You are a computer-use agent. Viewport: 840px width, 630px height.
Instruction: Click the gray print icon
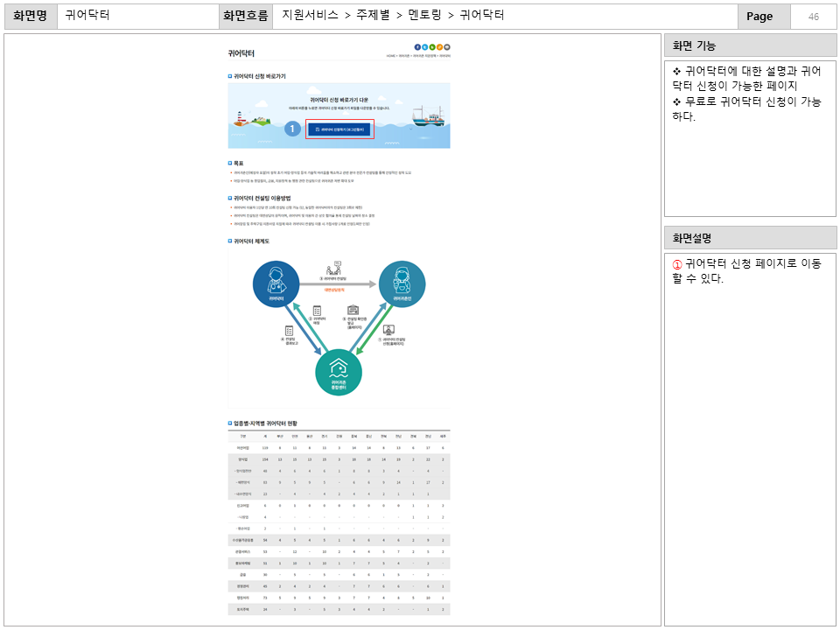tap(447, 46)
